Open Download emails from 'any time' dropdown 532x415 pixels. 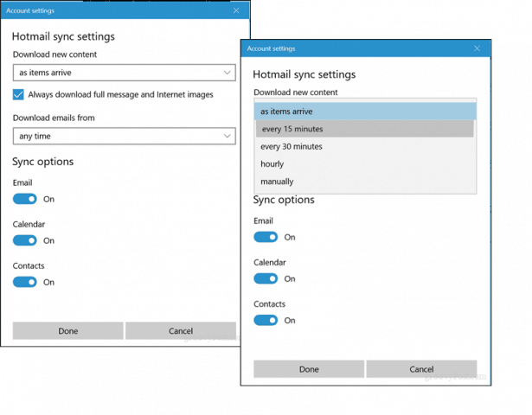click(125, 136)
